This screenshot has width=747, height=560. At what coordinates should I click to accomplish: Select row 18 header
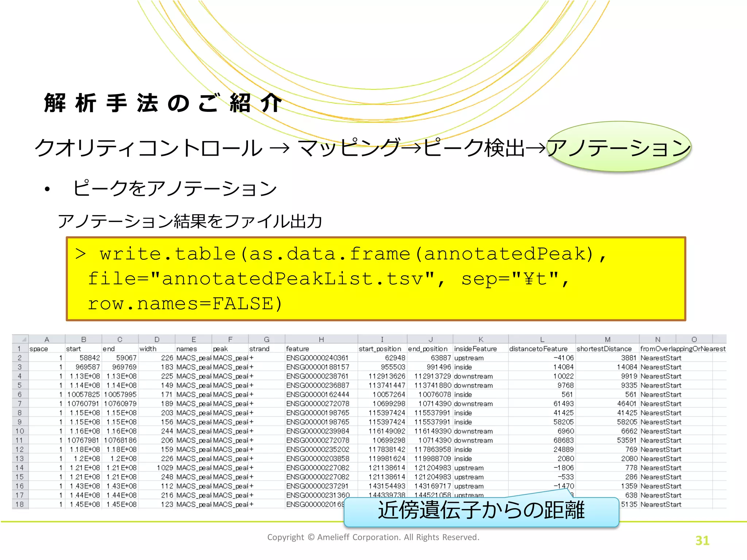[20, 505]
